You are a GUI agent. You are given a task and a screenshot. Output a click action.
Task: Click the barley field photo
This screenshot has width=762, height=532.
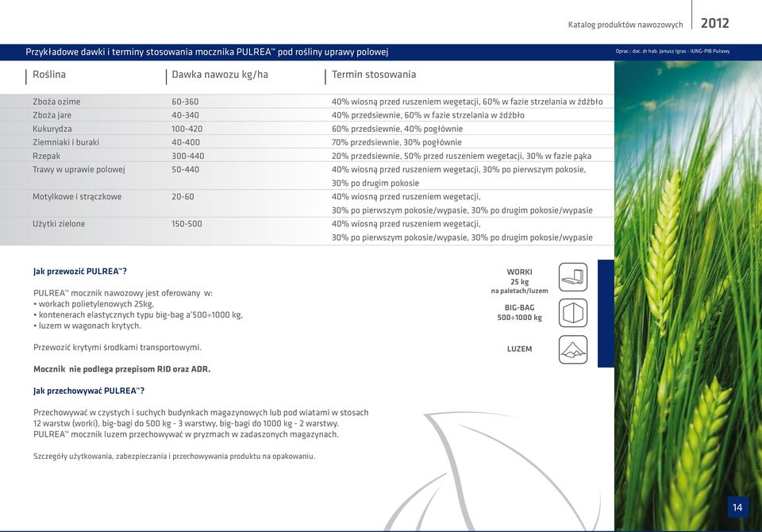pyautogui.click(x=688, y=295)
